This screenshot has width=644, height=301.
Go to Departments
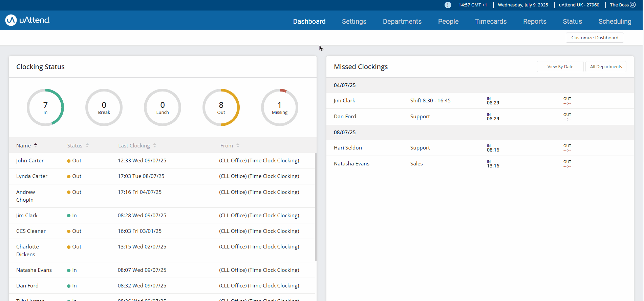[x=402, y=21]
